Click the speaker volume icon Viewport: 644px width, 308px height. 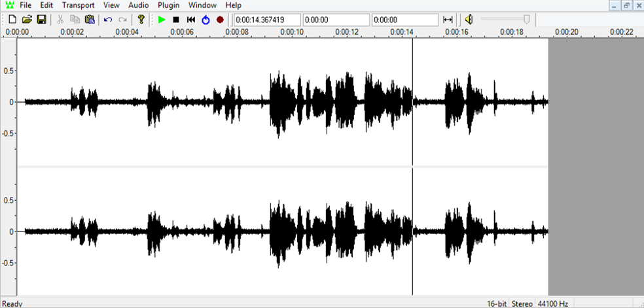(x=469, y=19)
